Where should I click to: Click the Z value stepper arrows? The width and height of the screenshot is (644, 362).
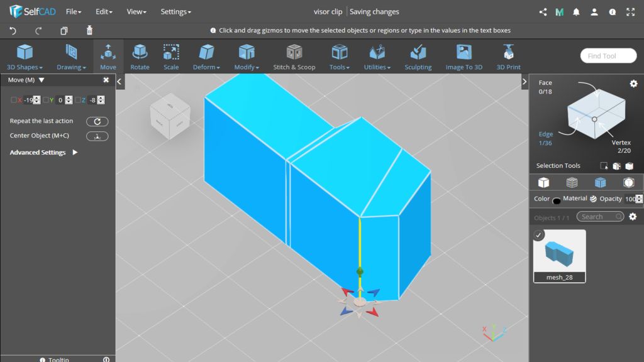101,100
